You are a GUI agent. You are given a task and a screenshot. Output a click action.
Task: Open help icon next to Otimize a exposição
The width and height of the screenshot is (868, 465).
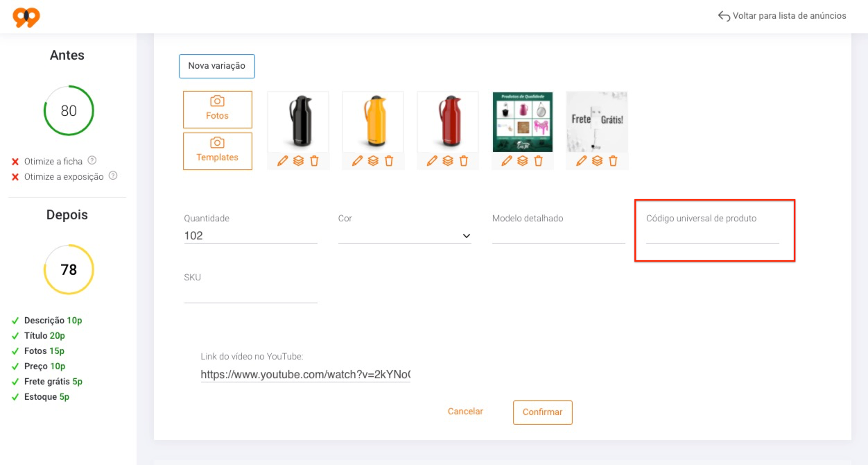click(x=113, y=176)
